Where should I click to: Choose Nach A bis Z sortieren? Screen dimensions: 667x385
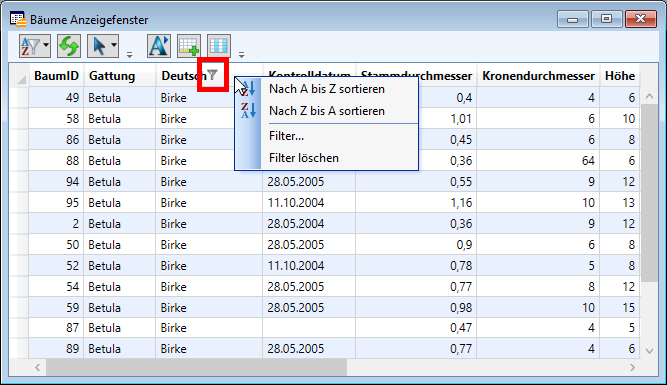(327, 89)
